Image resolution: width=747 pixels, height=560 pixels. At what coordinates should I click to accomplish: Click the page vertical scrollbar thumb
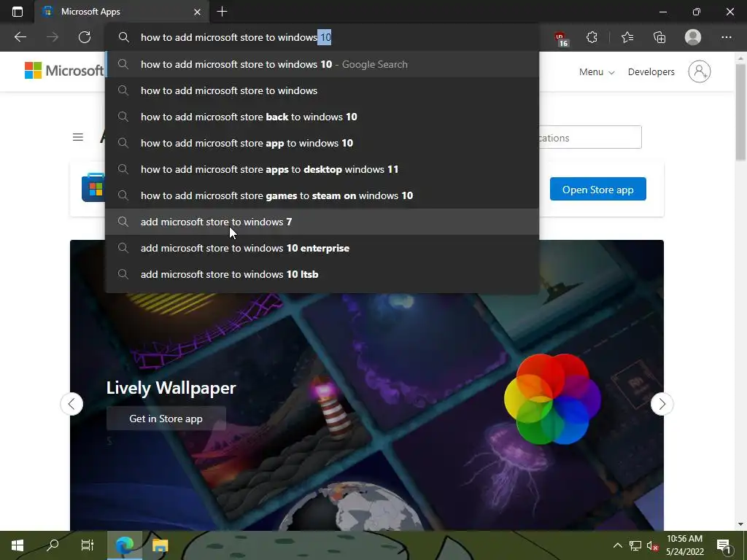(740, 112)
